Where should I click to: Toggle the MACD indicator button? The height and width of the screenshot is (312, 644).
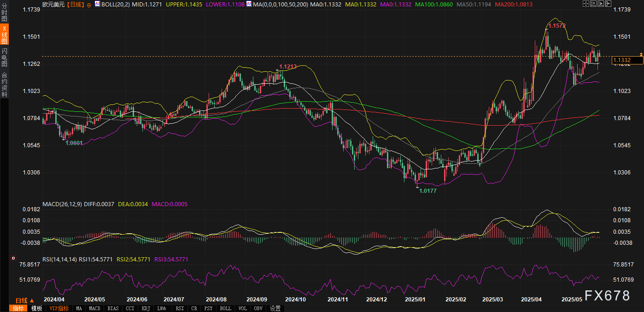94,308
